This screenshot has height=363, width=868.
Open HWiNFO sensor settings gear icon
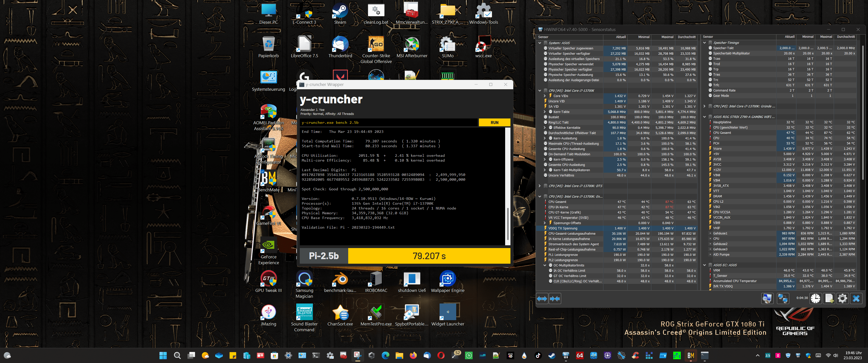[843, 298]
